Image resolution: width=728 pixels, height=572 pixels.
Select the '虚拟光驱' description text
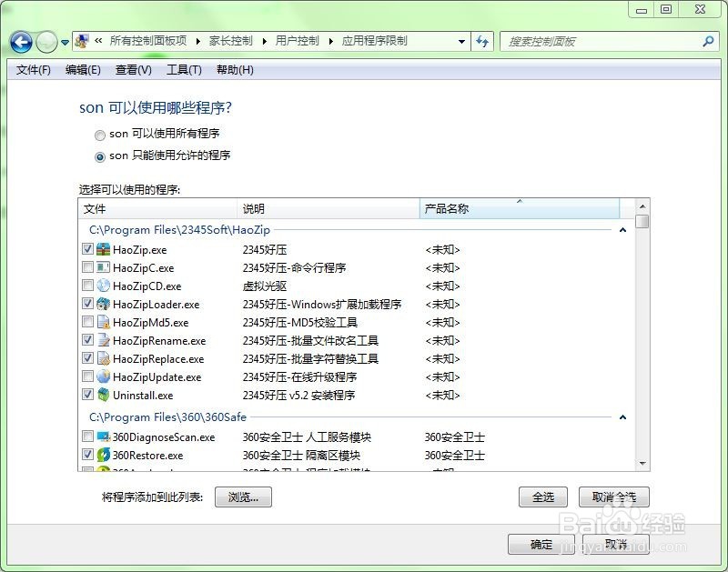[x=265, y=286]
